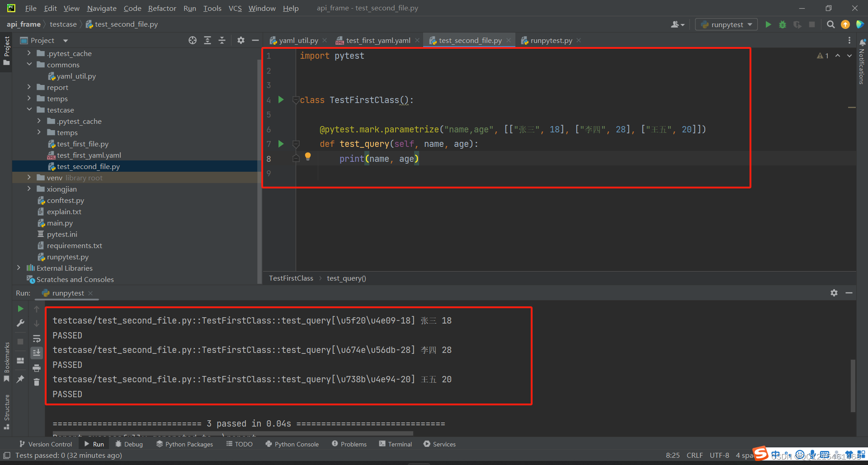Open Python Console tool window

[x=292, y=444]
